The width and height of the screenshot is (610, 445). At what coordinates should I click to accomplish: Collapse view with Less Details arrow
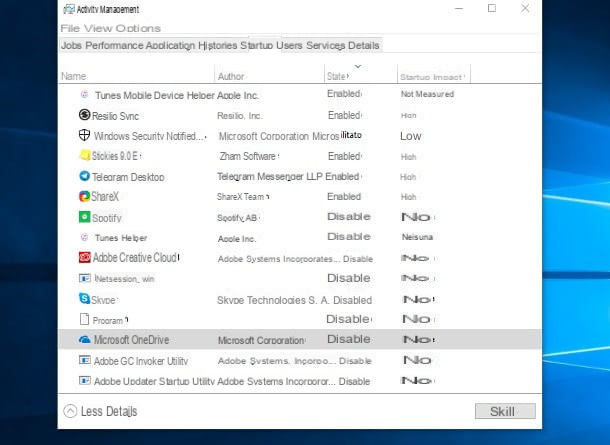tap(70, 411)
